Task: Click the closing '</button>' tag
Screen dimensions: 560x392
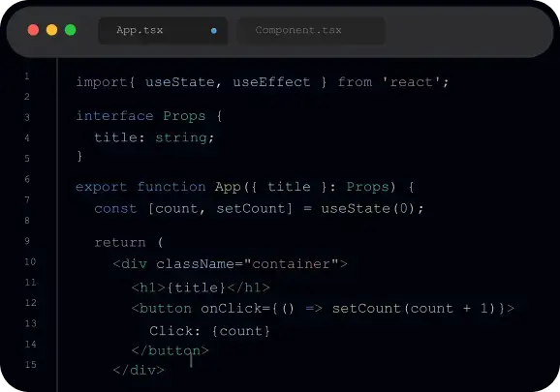Action: click(170, 350)
